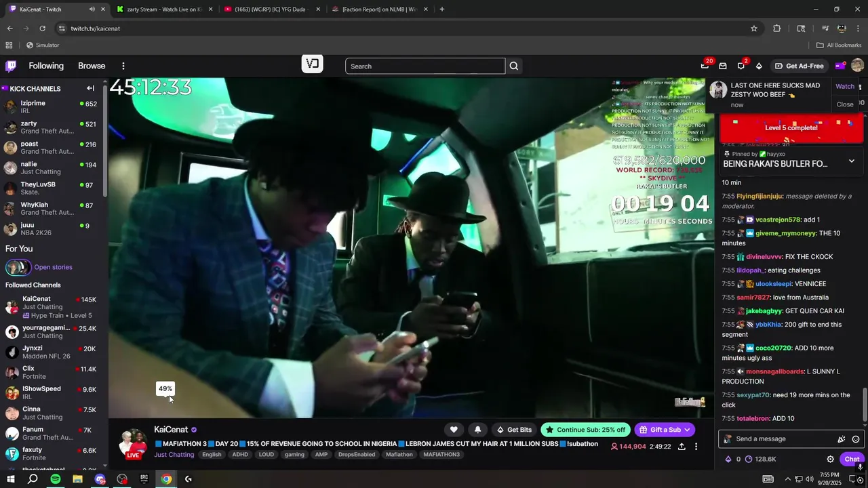The image size is (868, 488).
Task: Open IShowSpeed in Followed Channels
Action: [52, 392]
